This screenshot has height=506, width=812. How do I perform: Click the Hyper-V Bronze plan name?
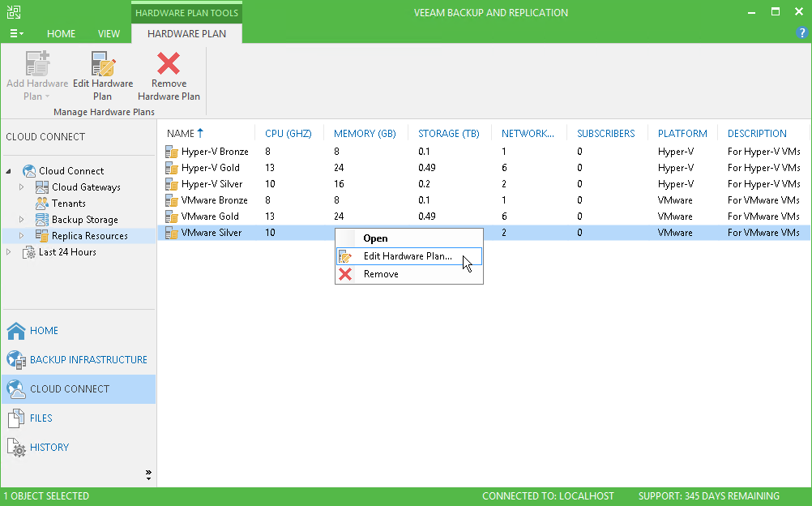(215, 152)
